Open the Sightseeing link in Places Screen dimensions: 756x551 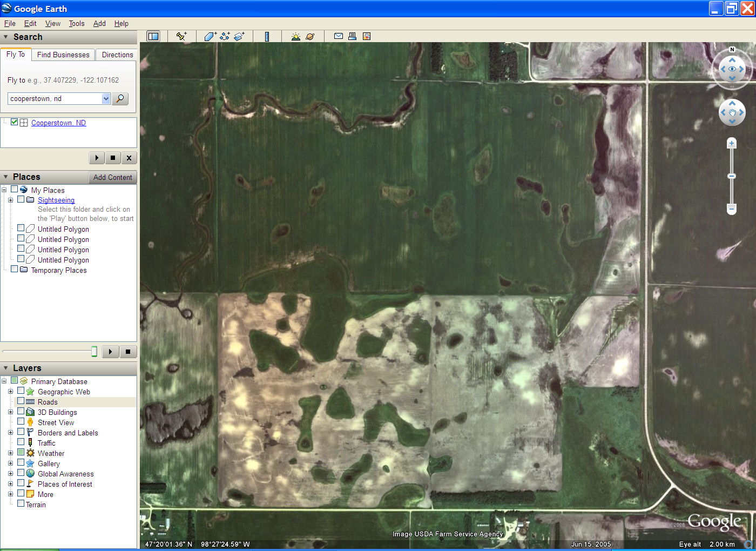click(56, 200)
